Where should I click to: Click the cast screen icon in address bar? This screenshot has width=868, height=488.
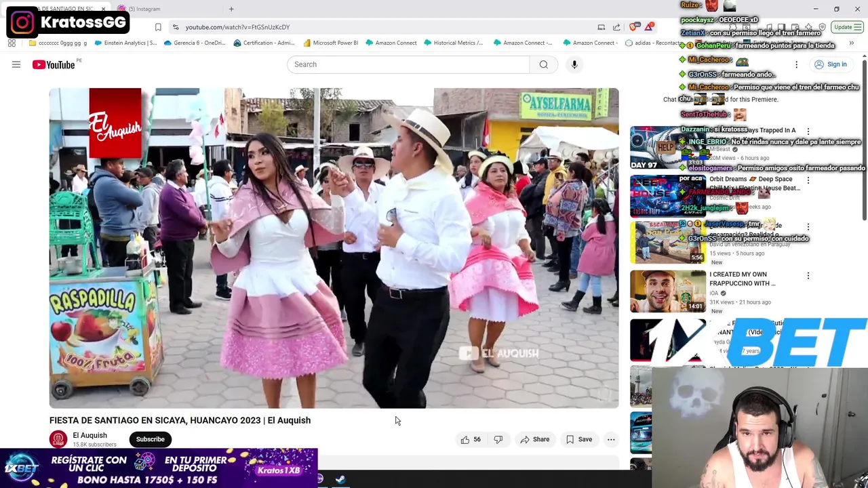click(x=601, y=27)
